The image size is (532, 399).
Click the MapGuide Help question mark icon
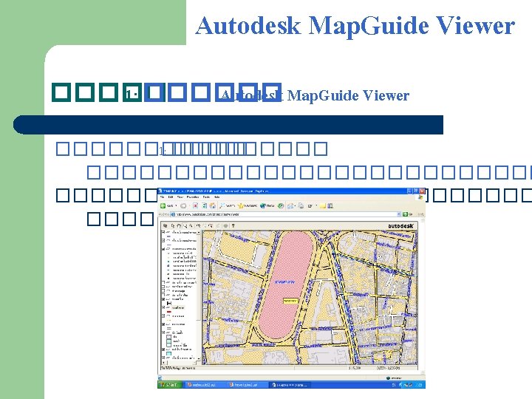coord(233,225)
